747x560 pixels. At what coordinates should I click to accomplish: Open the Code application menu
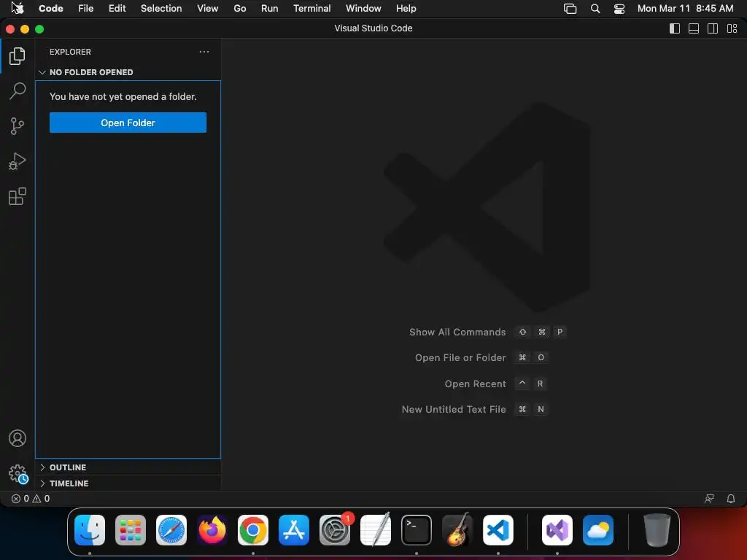pyautogui.click(x=51, y=9)
